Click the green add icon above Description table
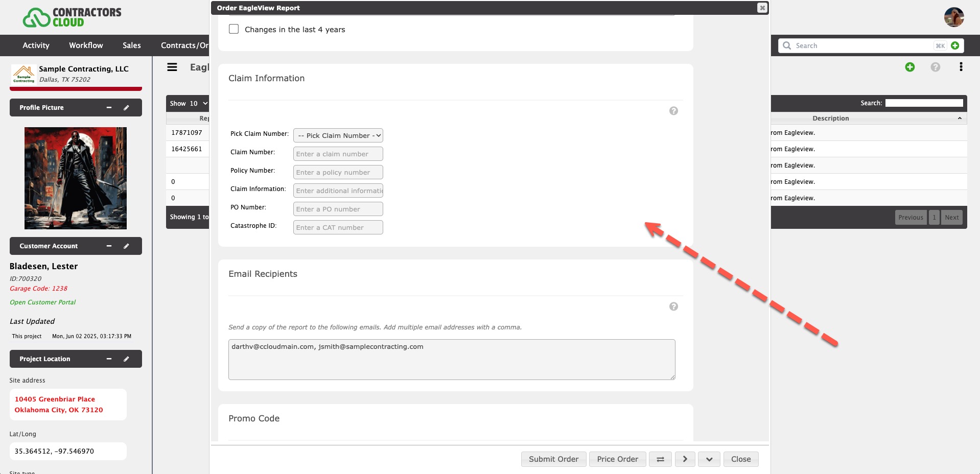980x474 pixels. click(909, 67)
